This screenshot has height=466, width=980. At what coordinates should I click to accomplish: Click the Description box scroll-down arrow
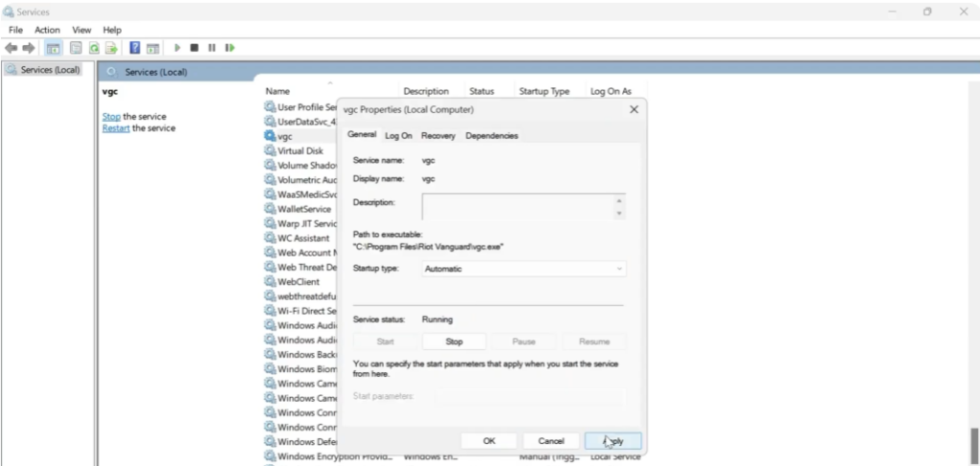pyautogui.click(x=620, y=214)
